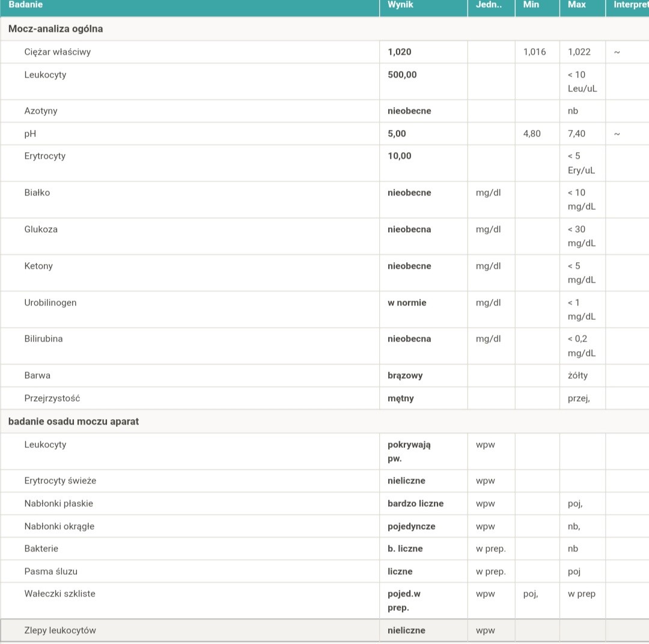The image size is (649, 644).
Task: Select the Ciężar właściwy row label
Action: pyautogui.click(x=58, y=52)
